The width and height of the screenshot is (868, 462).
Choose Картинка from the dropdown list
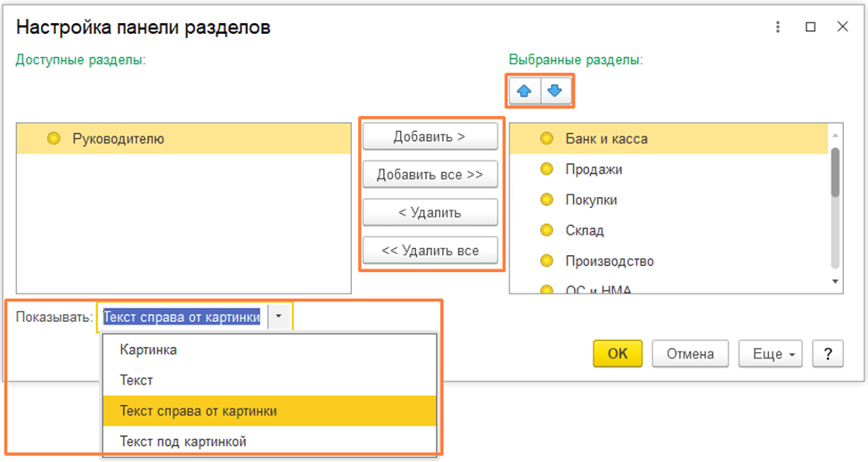coord(149,350)
